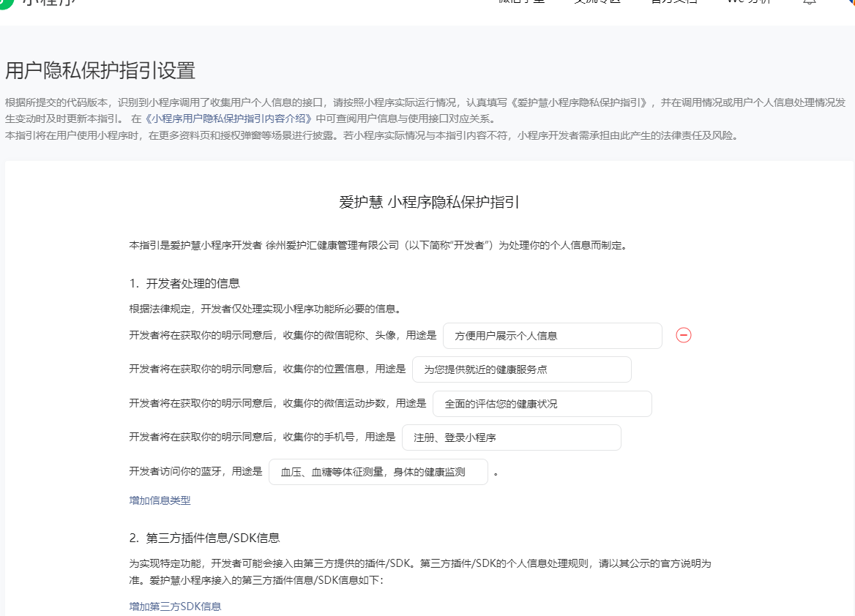
Task: Edit the purpose field for WeChat nickname and avatar
Action: pyautogui.click(x=553, y=336)
